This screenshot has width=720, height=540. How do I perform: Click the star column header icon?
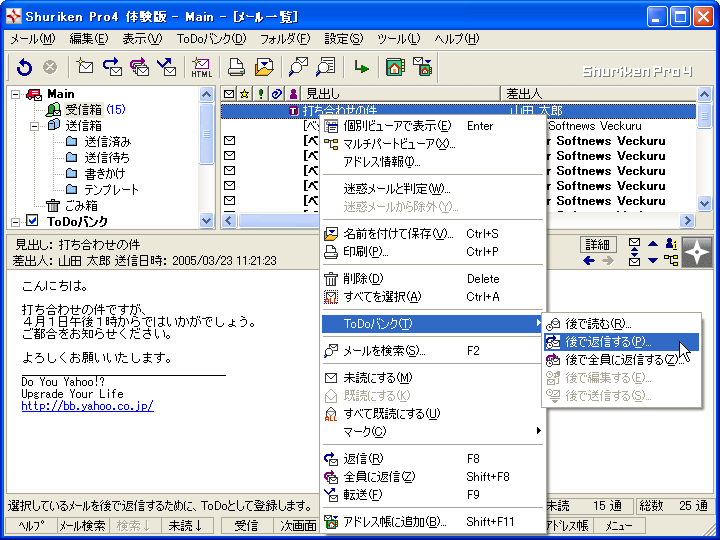pos(245,94)
